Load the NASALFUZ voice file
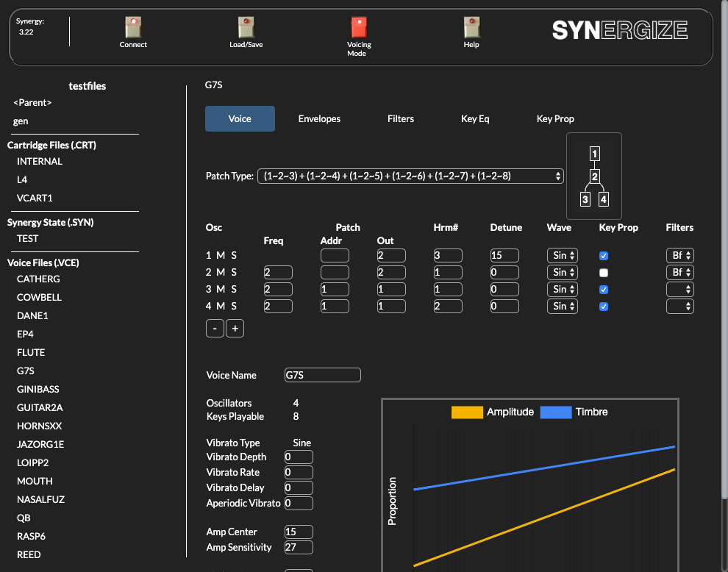Screen dimensions: 728x572 [x=41, y=499]
